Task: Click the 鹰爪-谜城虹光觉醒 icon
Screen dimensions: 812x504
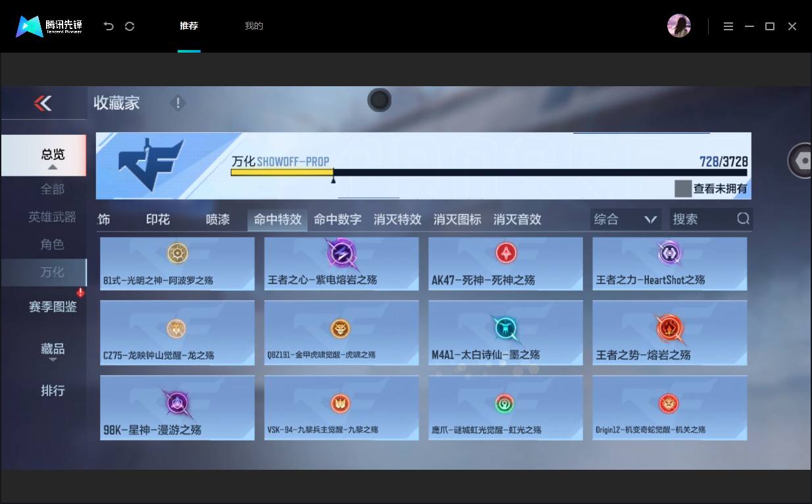Action: [505, 403]
